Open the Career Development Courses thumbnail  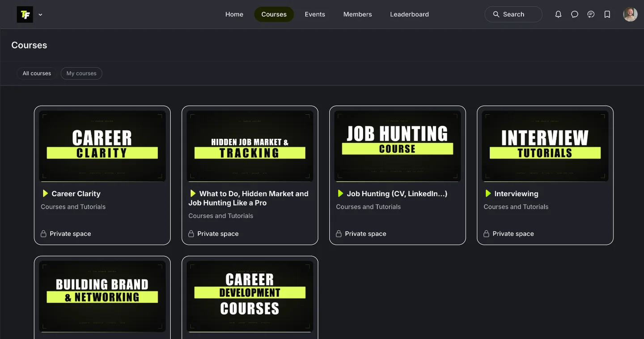click(x=250, y=296)
